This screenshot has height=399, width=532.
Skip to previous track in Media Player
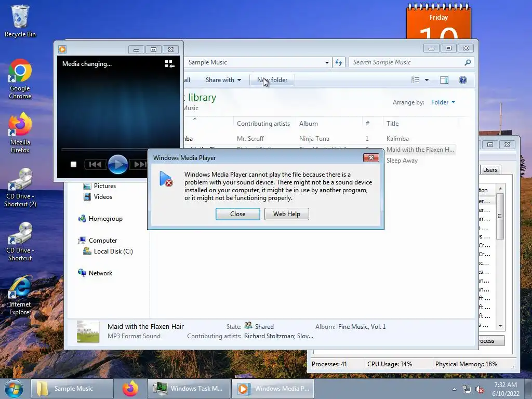[x=95, y=165]
